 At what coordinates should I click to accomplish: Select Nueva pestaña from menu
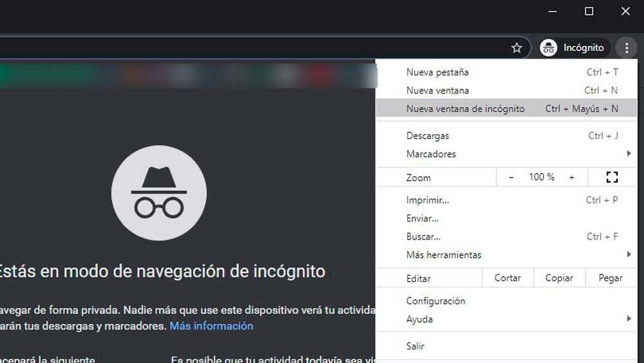[437, 72]
